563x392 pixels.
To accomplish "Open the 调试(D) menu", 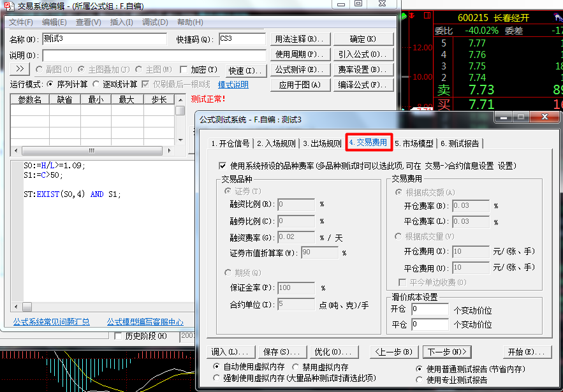I will click(155, 22).
